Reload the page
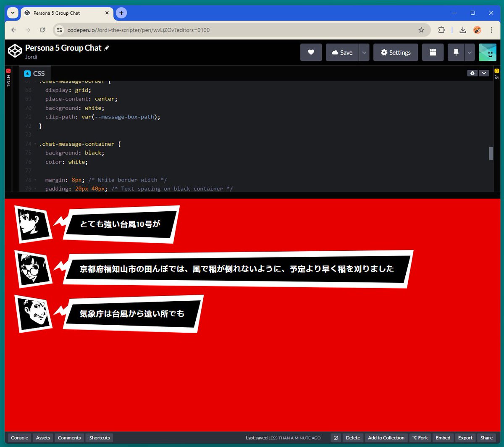504x447 pixels. coord(42,30)
